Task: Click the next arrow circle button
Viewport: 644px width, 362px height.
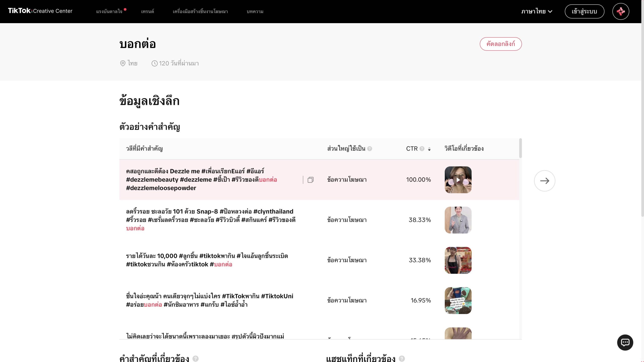Action: (544, 181)
